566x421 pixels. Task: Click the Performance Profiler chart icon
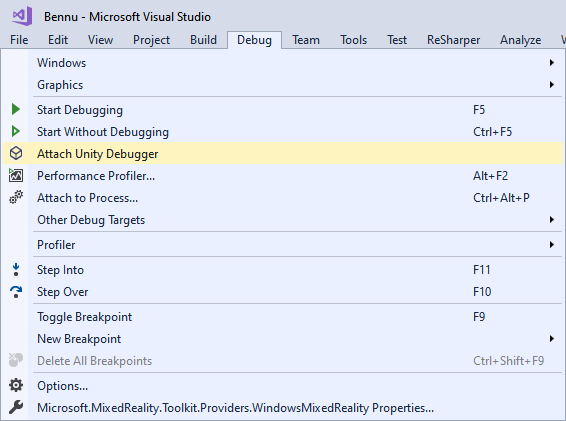tap(16, 175)
